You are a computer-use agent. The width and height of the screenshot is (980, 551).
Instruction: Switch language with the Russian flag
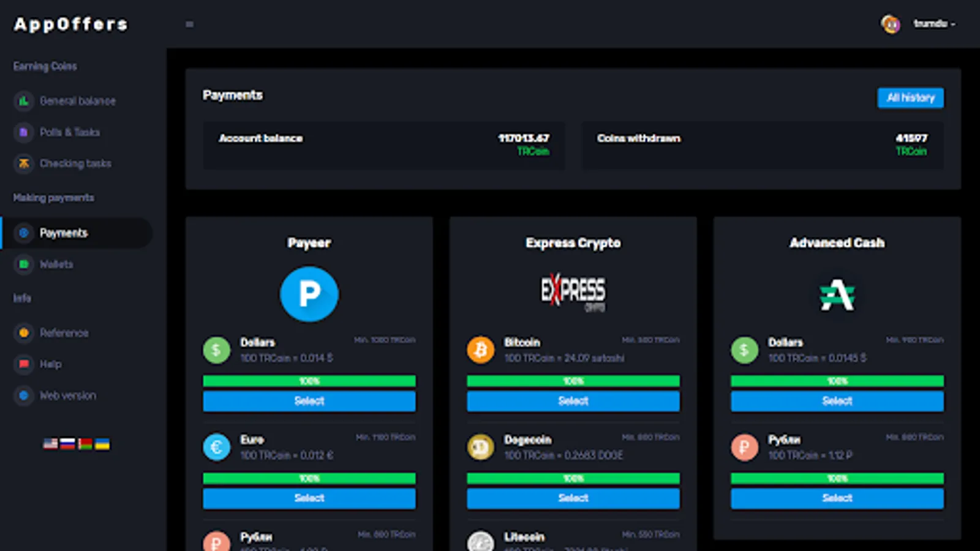click(x=67, y=444)
